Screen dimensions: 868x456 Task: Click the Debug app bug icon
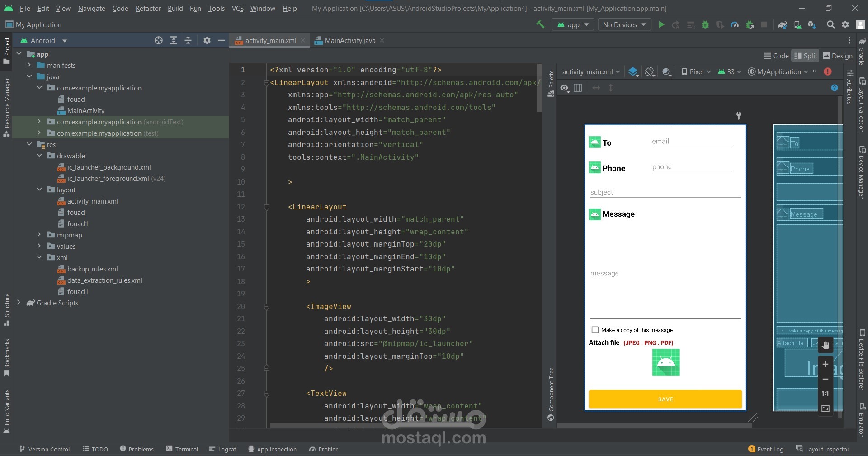pyautogui.click(x=705, y=25)
